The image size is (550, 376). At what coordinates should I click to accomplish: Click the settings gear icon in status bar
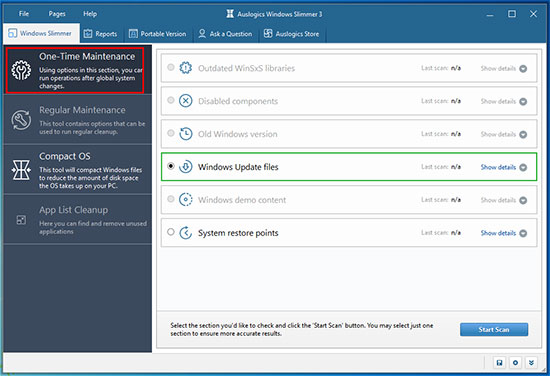point(515,363)
